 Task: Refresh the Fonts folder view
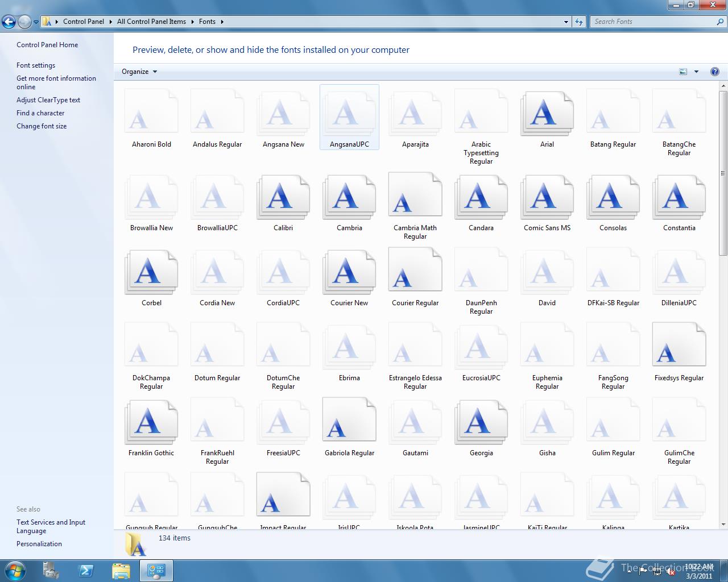click(579, 22)
